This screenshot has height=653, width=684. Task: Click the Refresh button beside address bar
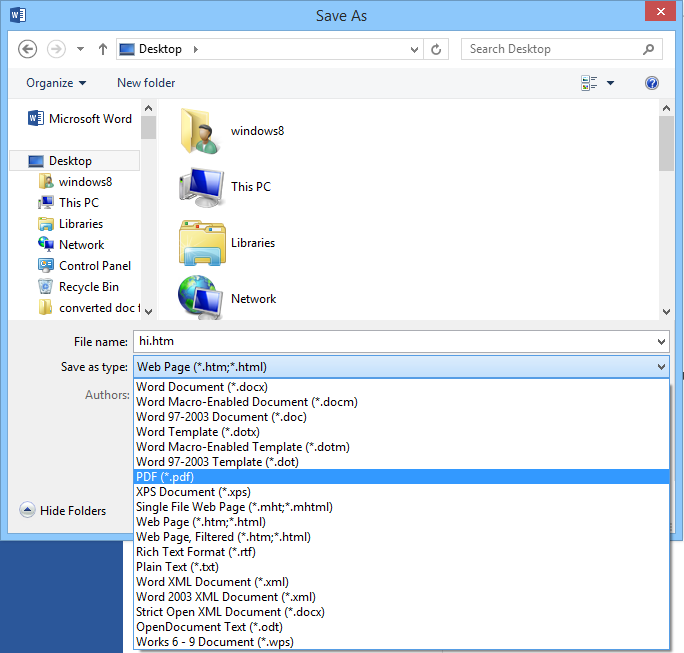point(436,49)
